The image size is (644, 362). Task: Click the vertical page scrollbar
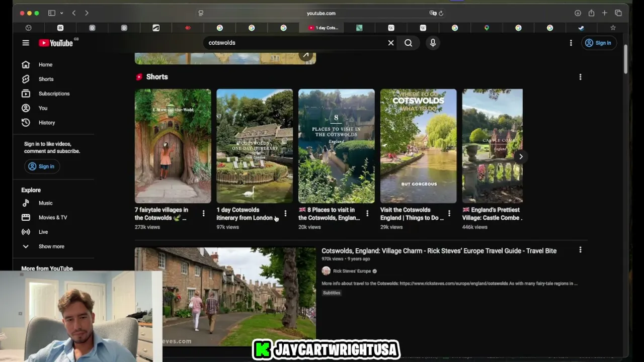626,59
